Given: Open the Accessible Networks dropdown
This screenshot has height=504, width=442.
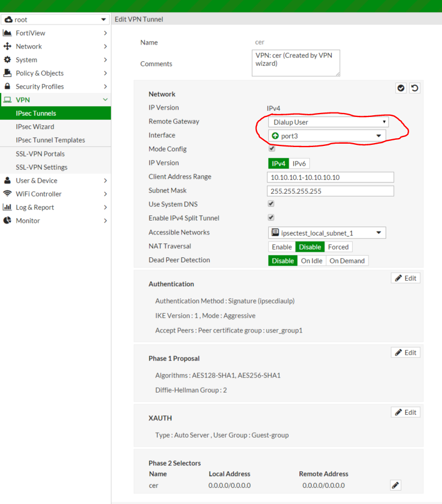Looking at the screenshot, I should (327, 233).
